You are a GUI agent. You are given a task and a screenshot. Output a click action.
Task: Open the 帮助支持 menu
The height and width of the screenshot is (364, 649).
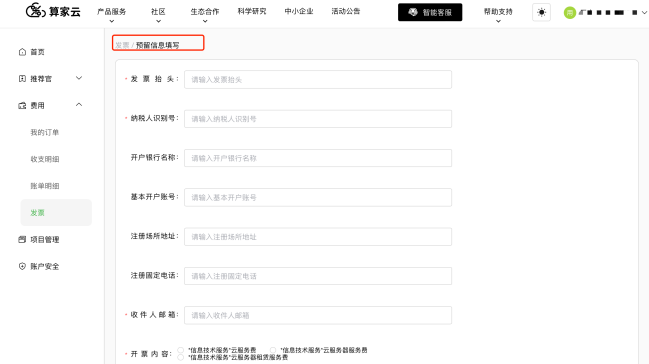[x=498, y=12]
